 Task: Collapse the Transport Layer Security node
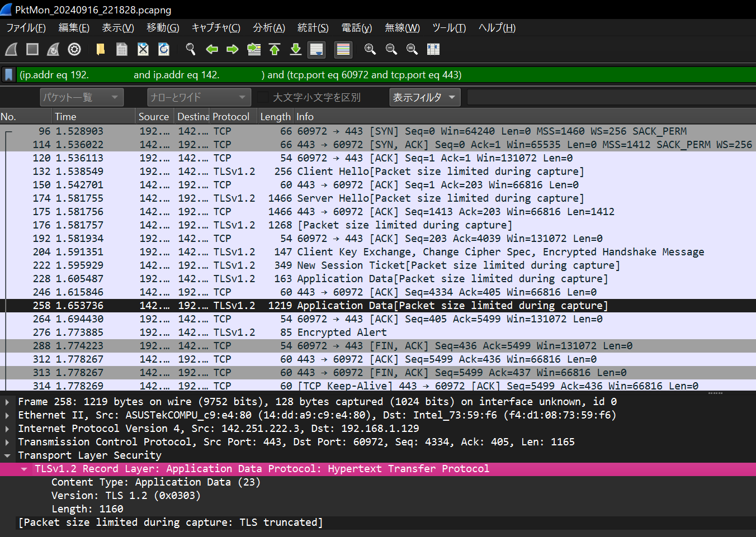(x=7, y=455)
